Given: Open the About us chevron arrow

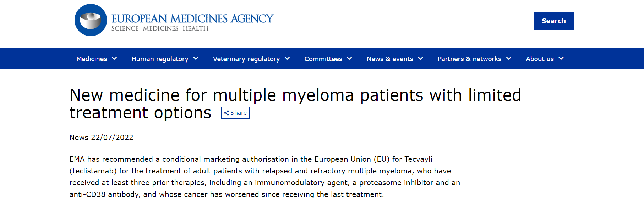Looking at the screenshot, I should pyautogui.click(x=561, y=59).
